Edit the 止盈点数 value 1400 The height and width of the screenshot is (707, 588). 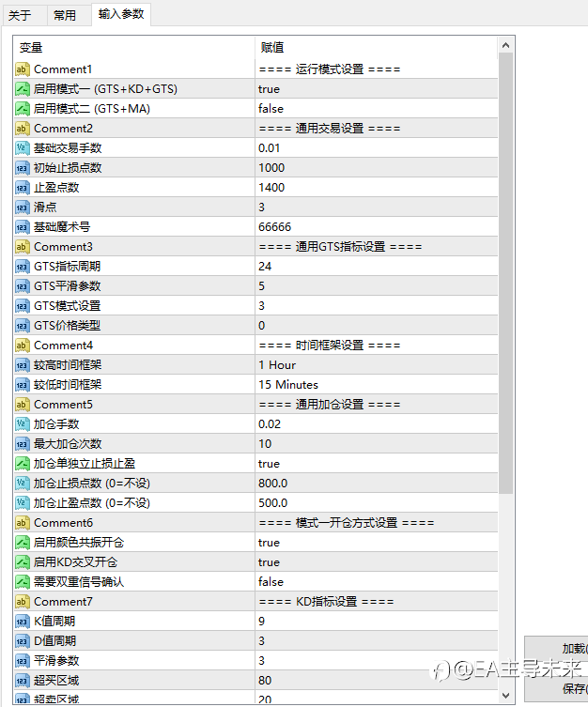pyautogui.click(x=377, y=188)
